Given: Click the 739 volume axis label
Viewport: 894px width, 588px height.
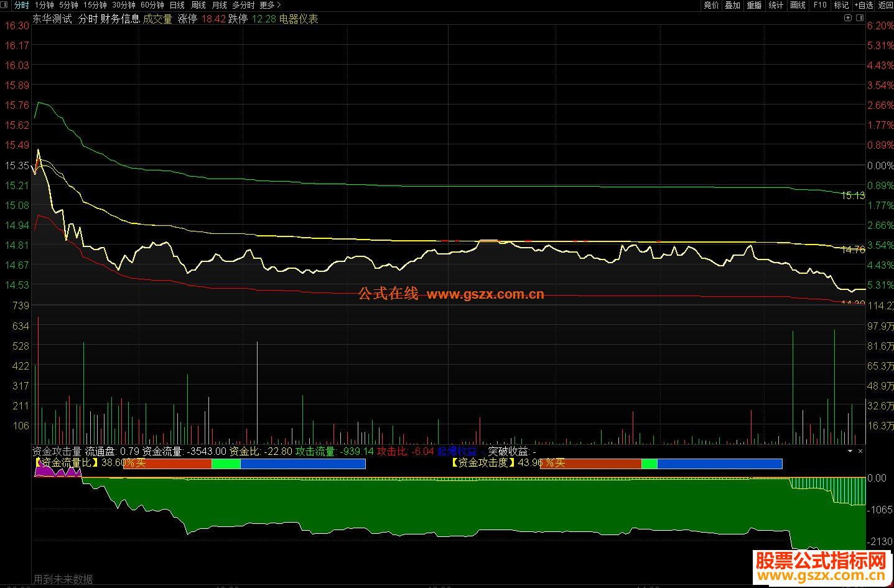Looking at the screenshot, I should pyautogui.click(x=21, y=306).
